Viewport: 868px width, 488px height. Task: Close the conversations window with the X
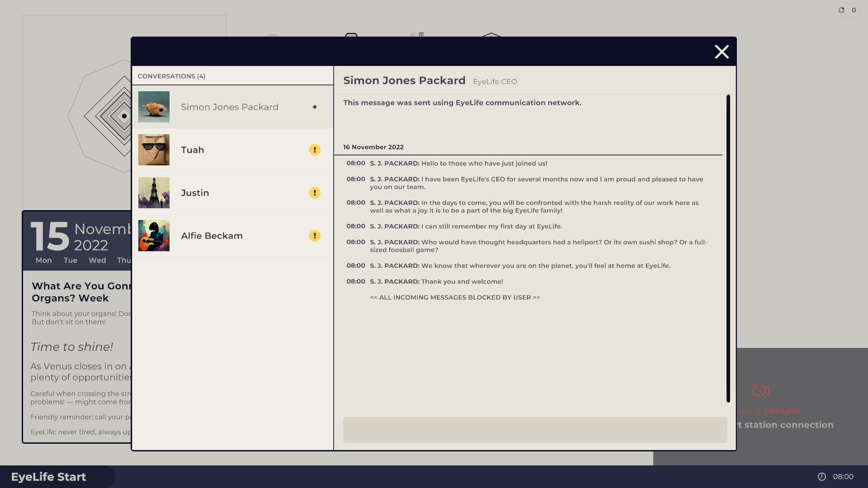click(x=722, y=52)
